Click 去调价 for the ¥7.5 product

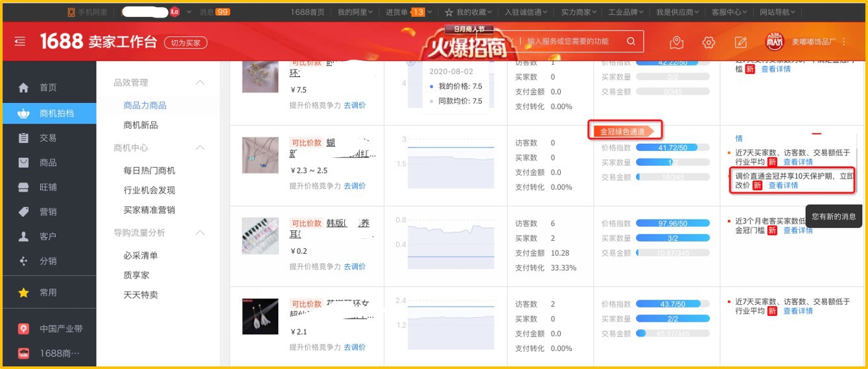click(355, 105)
